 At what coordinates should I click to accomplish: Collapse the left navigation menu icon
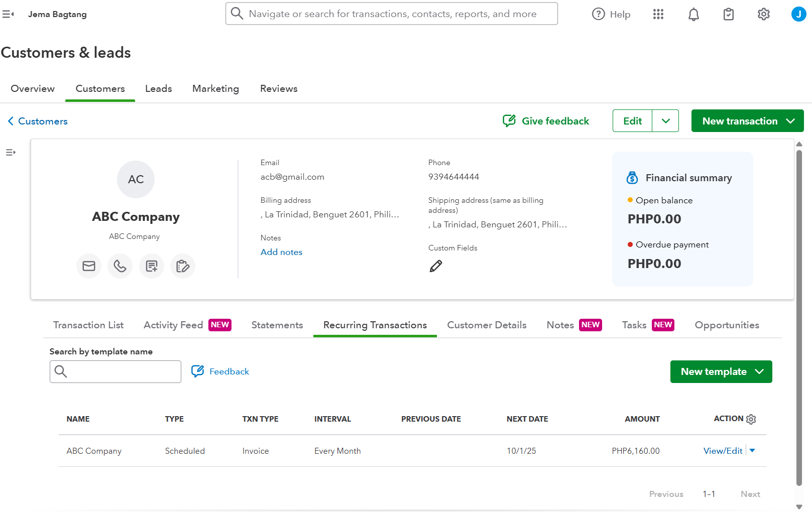coord(8,15)
